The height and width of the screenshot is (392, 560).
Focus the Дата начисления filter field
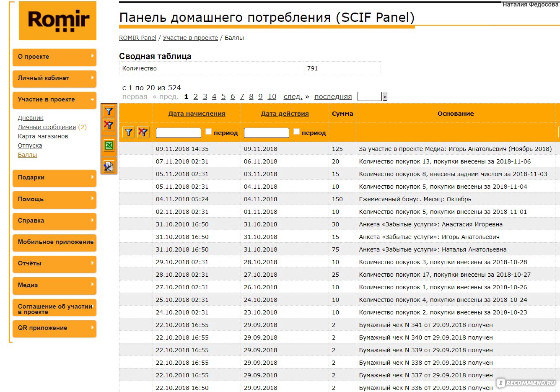(x=179, y=133)
